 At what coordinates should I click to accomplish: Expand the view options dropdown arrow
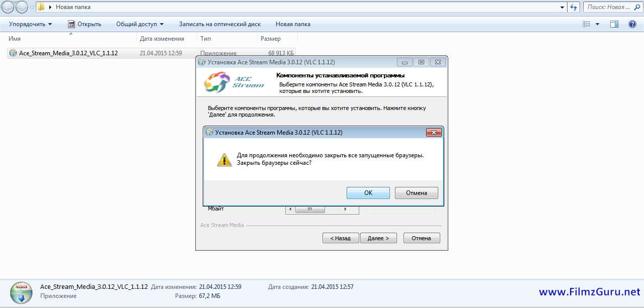pos(598,24)
